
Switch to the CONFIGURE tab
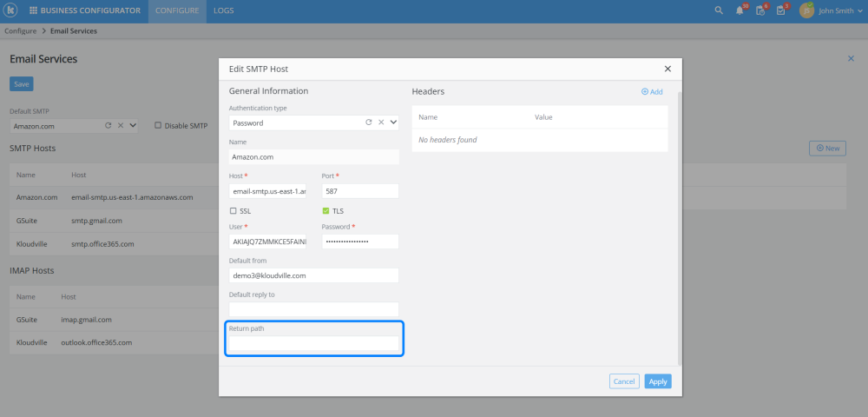(177, 10)
